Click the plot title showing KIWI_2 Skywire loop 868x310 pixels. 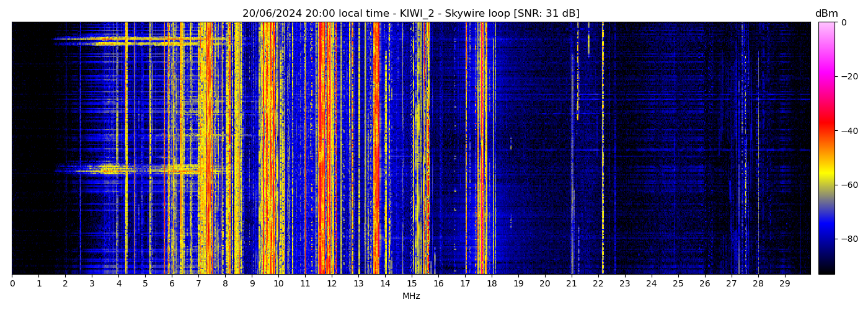(x=410, y=14)
